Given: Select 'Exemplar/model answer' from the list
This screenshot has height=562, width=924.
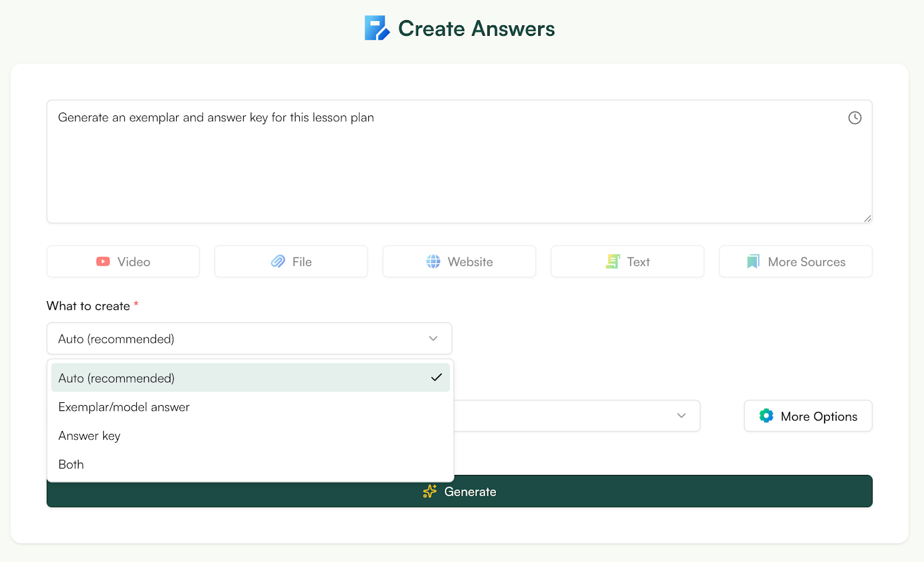Looking at the screenshot, I should pyautogui.click(x=124, y=407).
